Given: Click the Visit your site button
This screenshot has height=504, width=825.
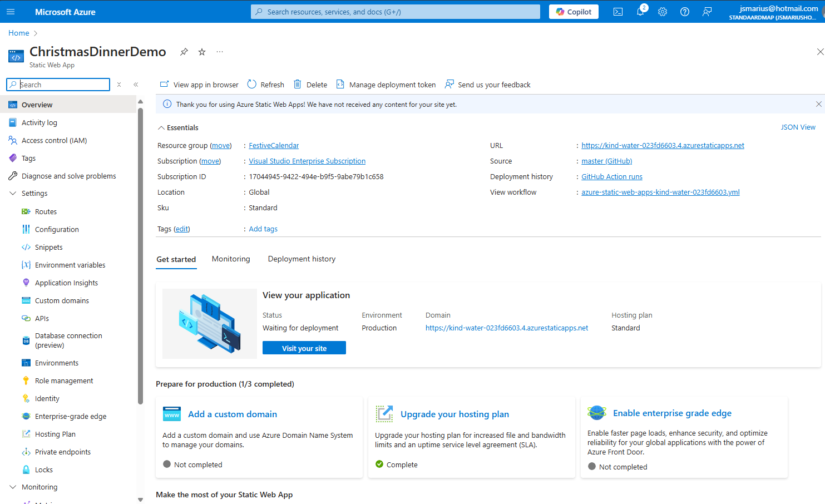Looking at the screenshot, I should point(304,348).
